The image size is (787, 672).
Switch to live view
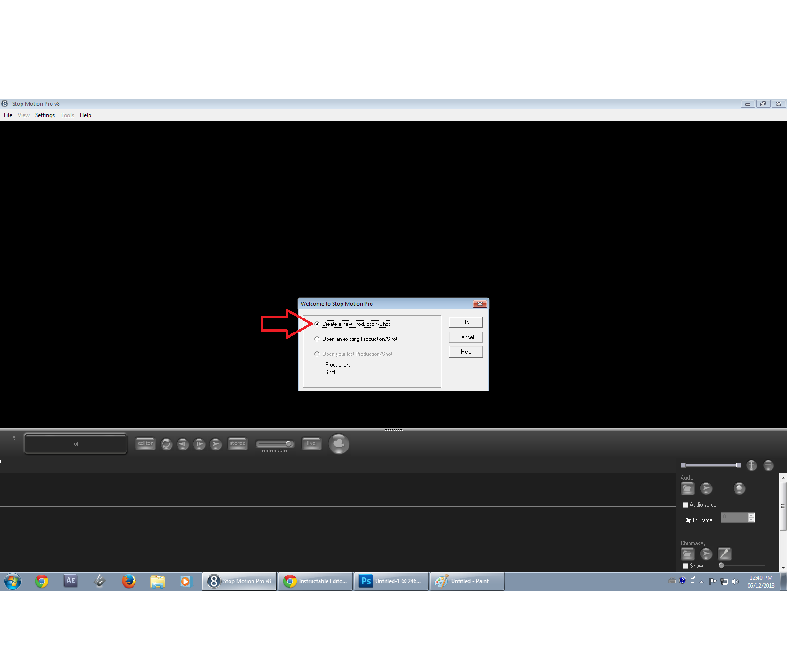pyautogui.click(x=312, y=443)
